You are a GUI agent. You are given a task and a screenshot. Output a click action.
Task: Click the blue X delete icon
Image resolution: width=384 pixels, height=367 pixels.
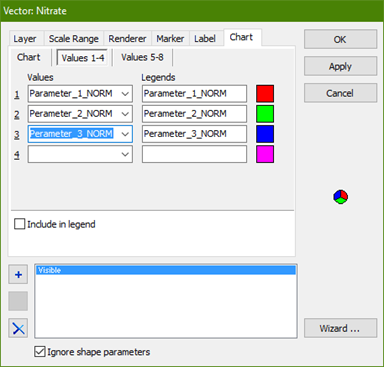(x=18, y=328)
